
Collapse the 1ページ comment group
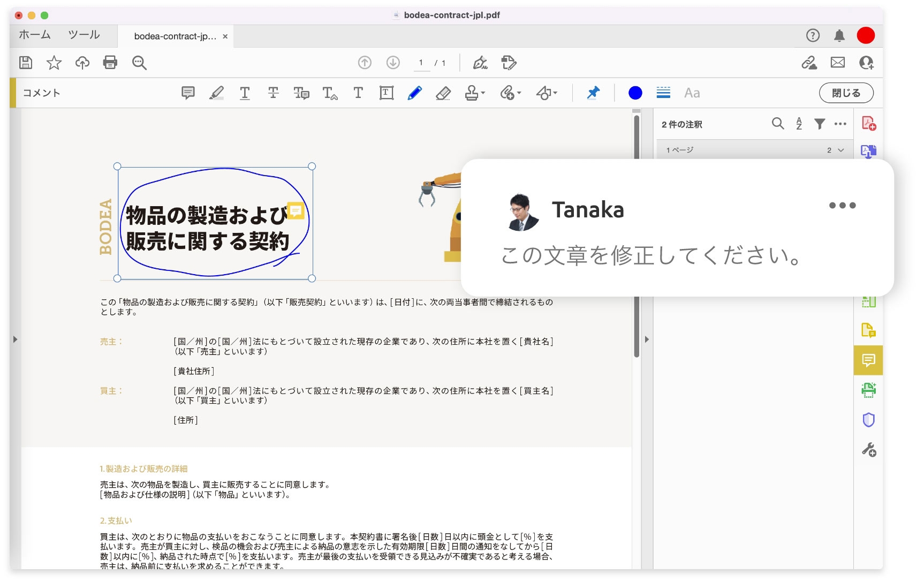840,150
